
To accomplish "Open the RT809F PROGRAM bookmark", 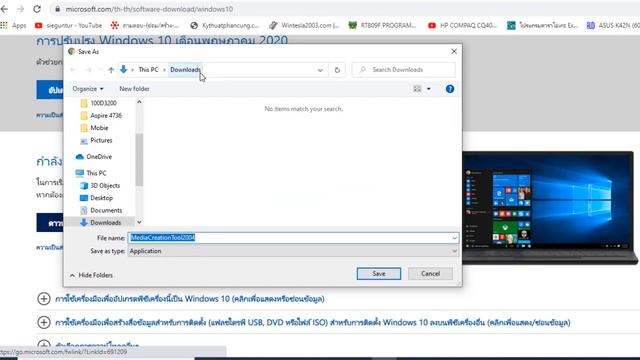I will 382,25.
